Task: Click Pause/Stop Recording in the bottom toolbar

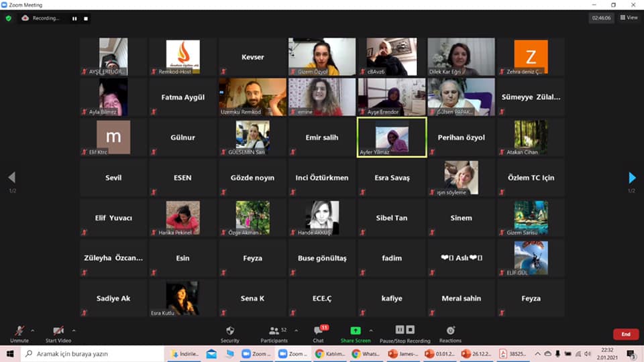Action: click(405, 334)
